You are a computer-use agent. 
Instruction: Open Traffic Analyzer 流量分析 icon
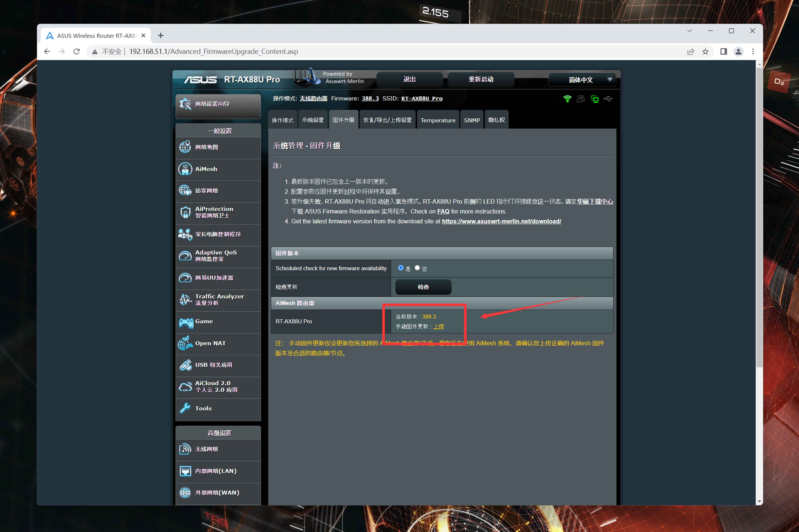click(185, 300)
